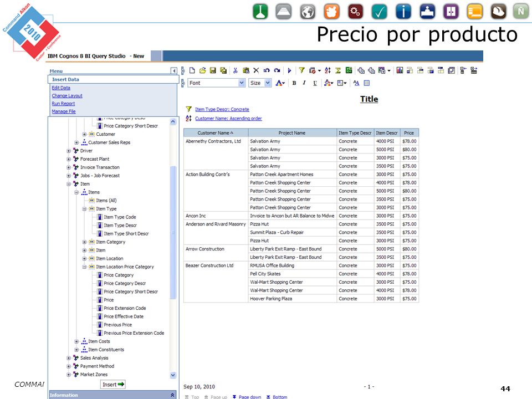The width and height of the screenshot is (532, 399).
Task: Click the font color A swatch
Action: 279,83
